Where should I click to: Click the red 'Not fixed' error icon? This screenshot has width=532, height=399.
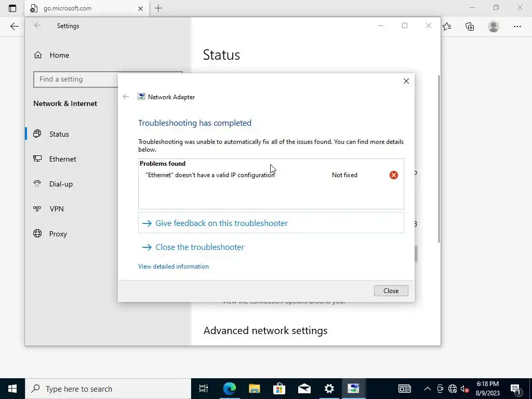click(x=394, y=175)
